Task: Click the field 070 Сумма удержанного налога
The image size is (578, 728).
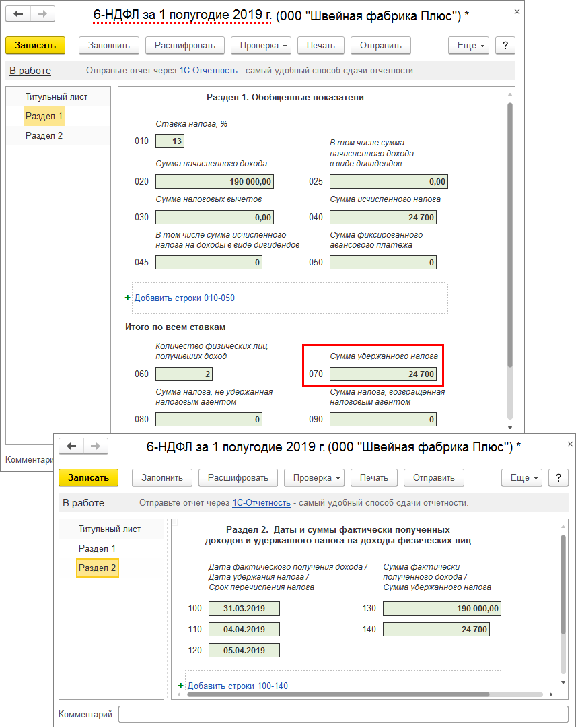Action: (382, 374)
